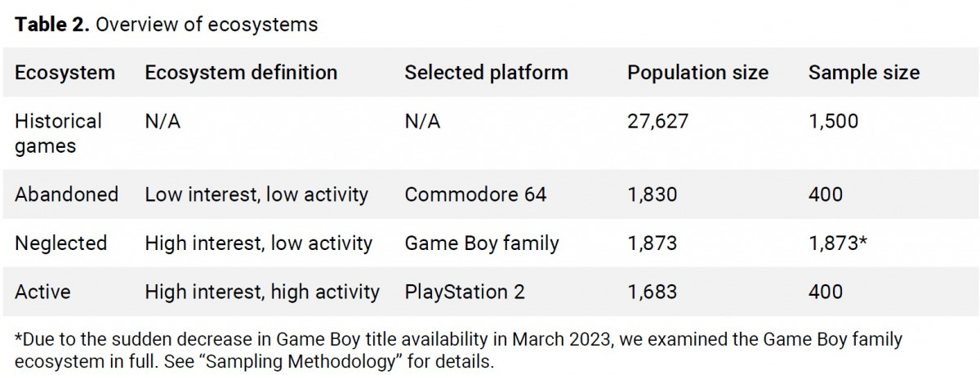Click the 27,627 population value
Viewport: 980px width, 375px height.
tap(657, 122)
